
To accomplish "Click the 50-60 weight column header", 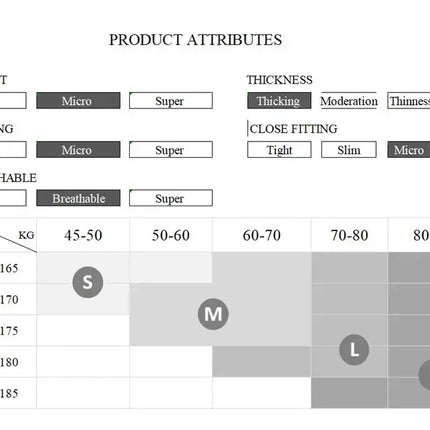I will [x=171, y=235].
